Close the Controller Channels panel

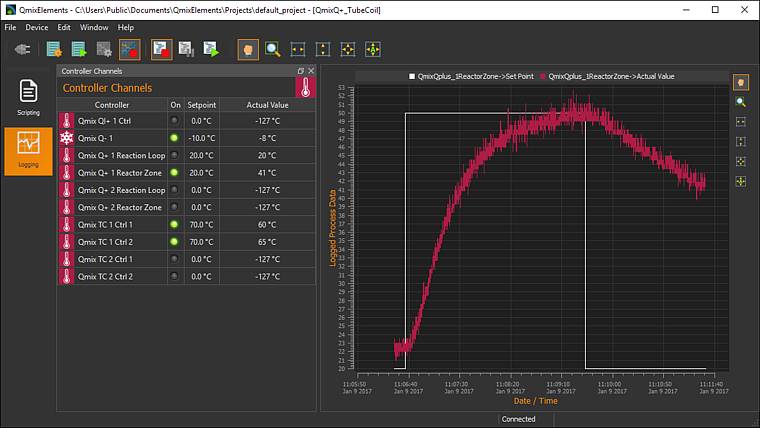[311, 71]
